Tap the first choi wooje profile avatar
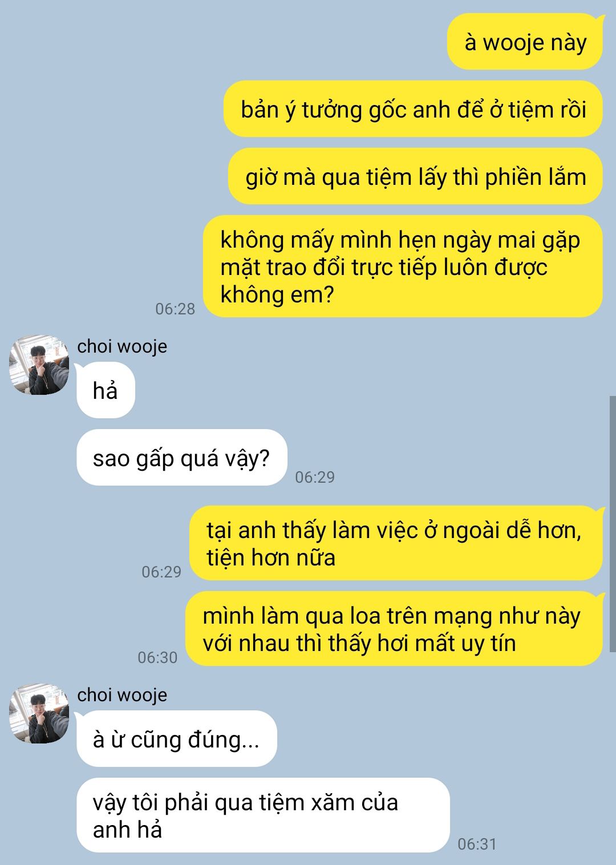Image resolution: width=616 pixels, height=865 pixels. [39, 365]
